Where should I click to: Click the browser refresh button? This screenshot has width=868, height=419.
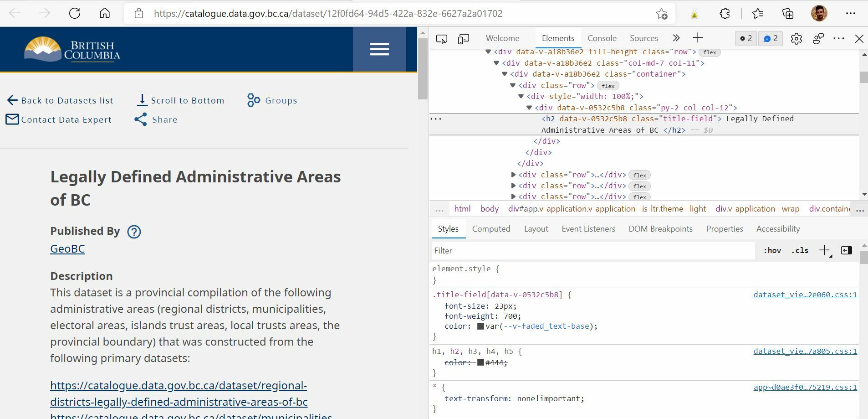coord(75,13)
